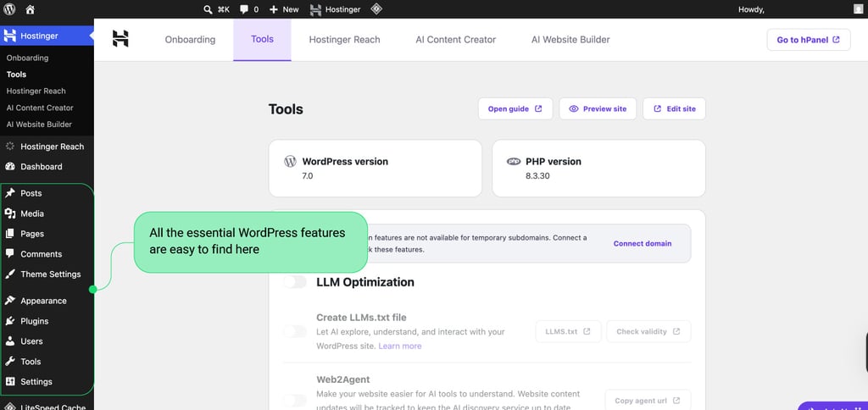The width and height of the screenshot is (868, 410).
Task: Click the external-link icon on Check validity
Action: [676, 331]
